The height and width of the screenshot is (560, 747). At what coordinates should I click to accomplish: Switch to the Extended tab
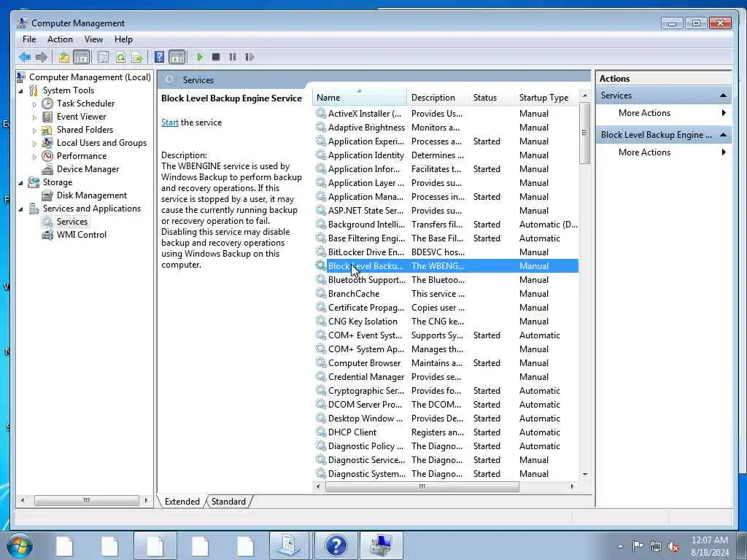182,502
